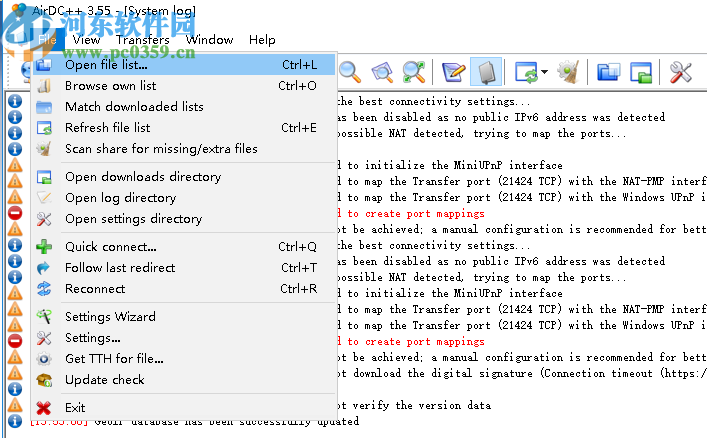Open Settings... from File menu
This screenshot has height=438, width=707.
[x=184, y=338]
